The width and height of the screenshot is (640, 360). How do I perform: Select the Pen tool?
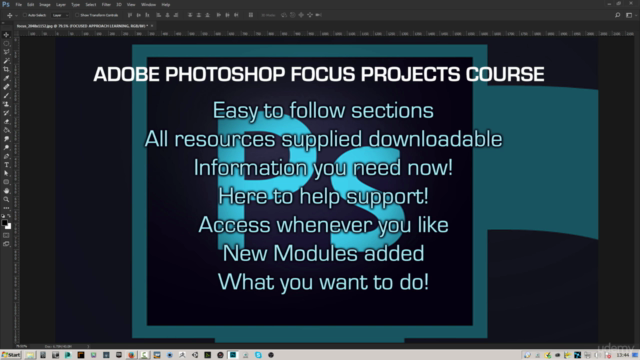point(6,156)
